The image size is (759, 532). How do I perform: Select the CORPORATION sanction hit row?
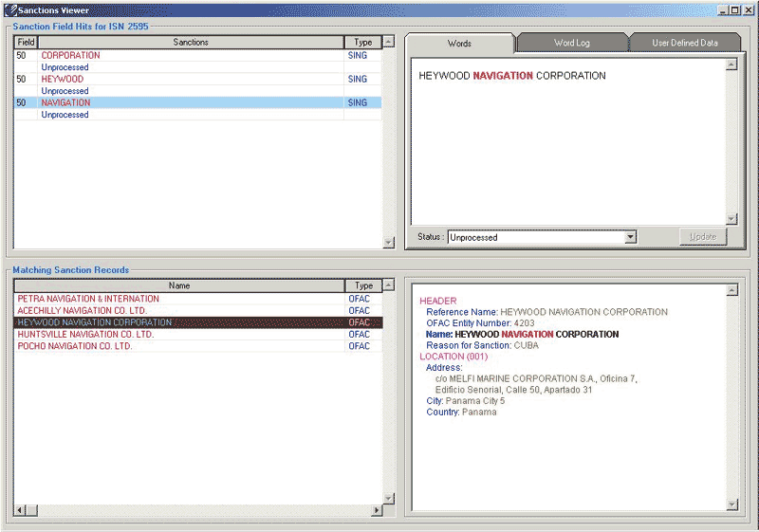click(71, 56)
